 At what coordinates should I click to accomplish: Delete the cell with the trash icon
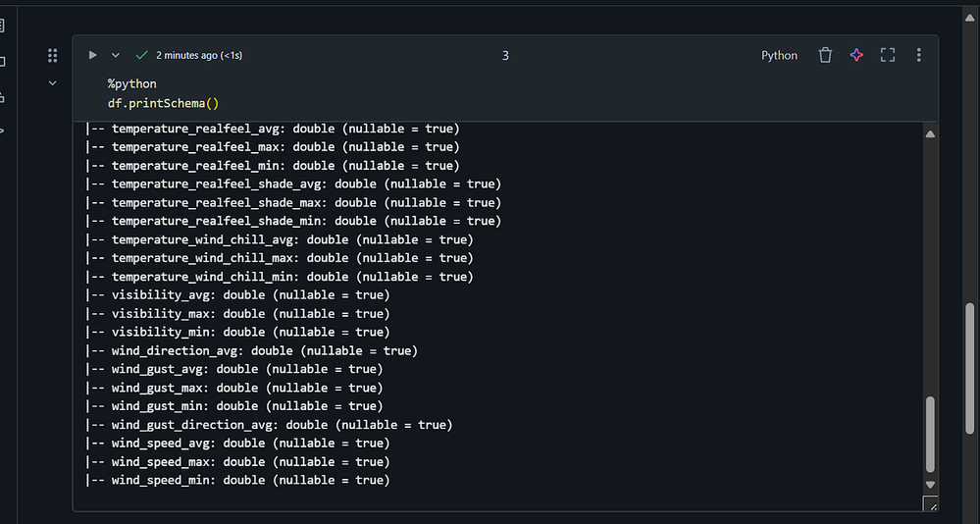point(825,56)
